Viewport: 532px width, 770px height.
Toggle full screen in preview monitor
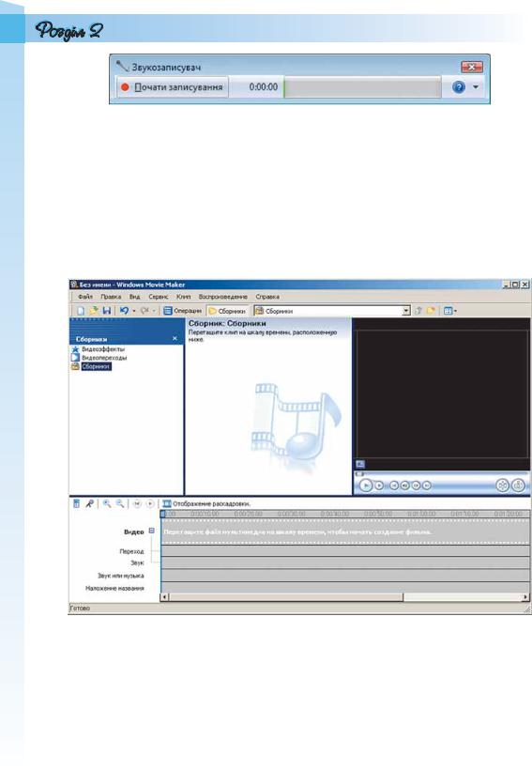pyautogui.click(x=359, y=464)
